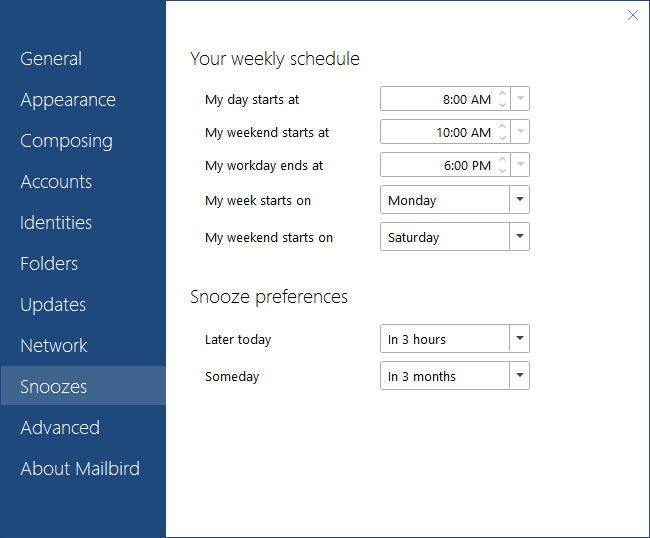Open the My weekend starts at dropdown
The height and width of the screenshot is (538, 650).
pos(520,132)
